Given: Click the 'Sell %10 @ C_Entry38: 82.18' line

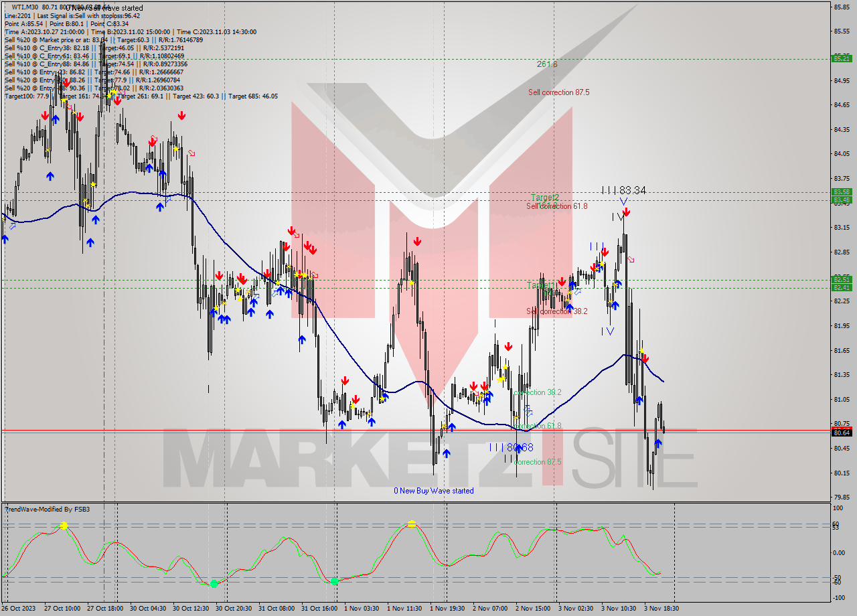Looking at the screenshot, I should 94,48.
